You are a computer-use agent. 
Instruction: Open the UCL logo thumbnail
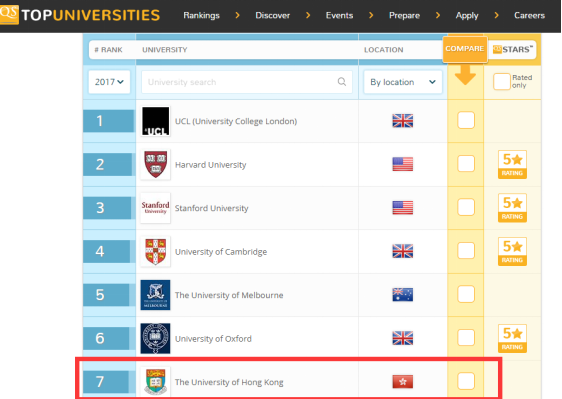click(155, 121)
